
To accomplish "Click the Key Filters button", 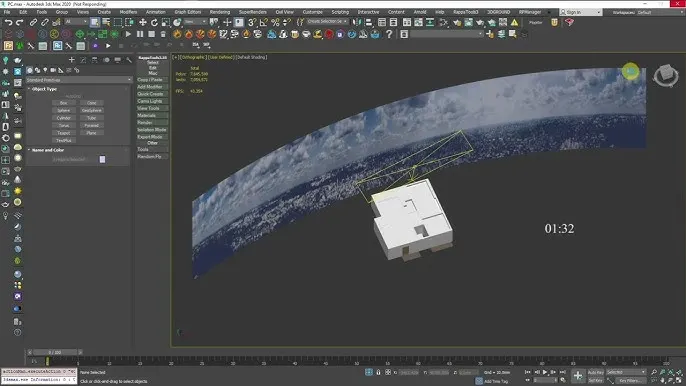I will pos(631,380).
